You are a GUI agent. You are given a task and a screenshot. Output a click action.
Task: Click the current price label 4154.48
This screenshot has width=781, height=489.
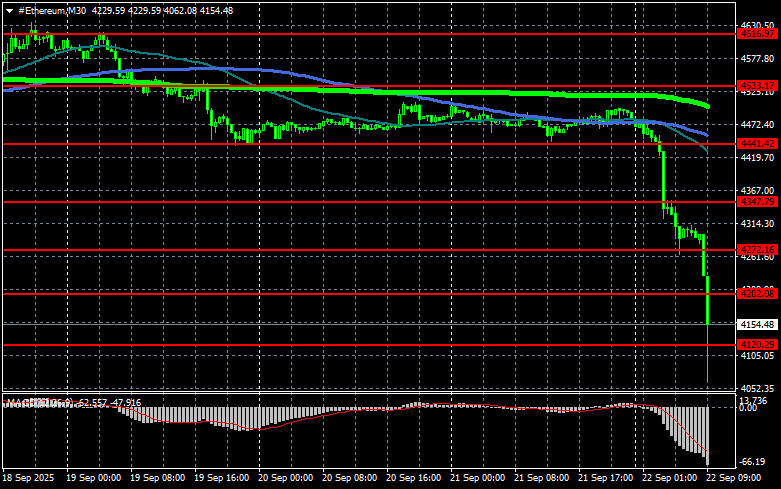[757, 325]
